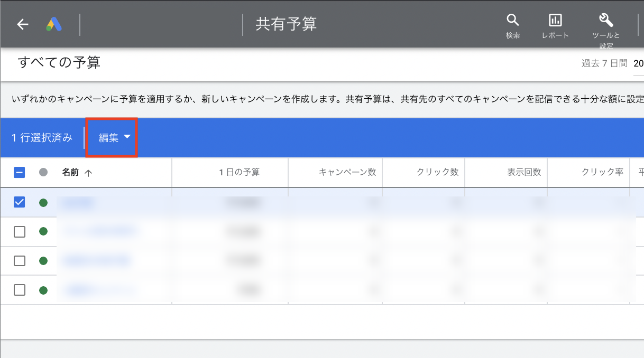Open the 検索 search icon
Viewport: 644px width, 358px height.
[x=512, y=25]
